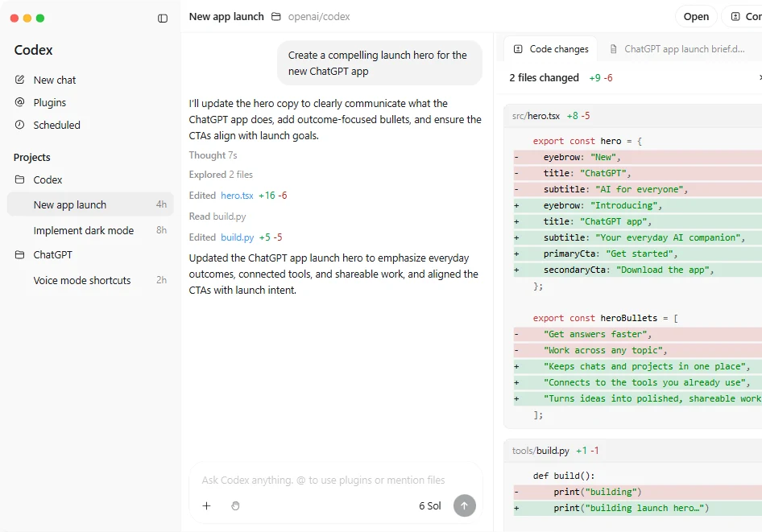Image resolution: width=762 pixels, height=532 pixels.
Task: Click the folder icon beside openai/codex
Action: [x=276, y=17]
